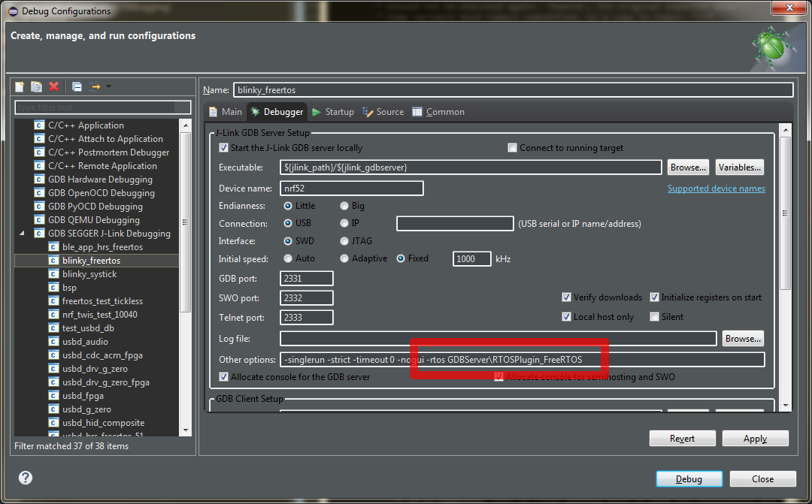Select the usbd_drv_g_zero_fpga configuration

[106, 382]
